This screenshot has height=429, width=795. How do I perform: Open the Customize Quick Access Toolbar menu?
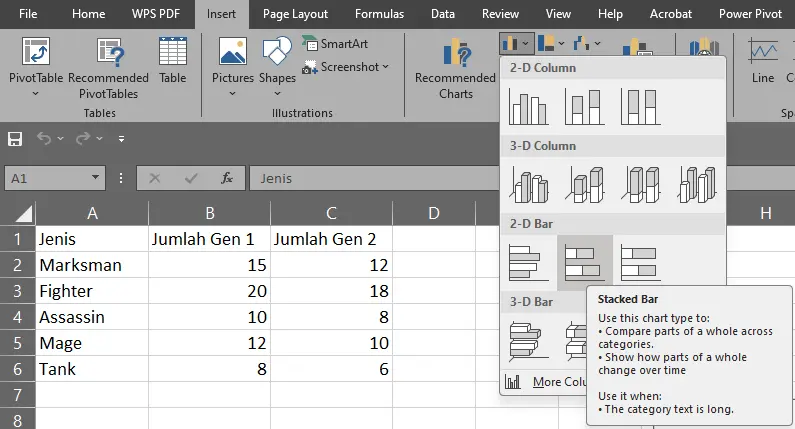(121, 138)
